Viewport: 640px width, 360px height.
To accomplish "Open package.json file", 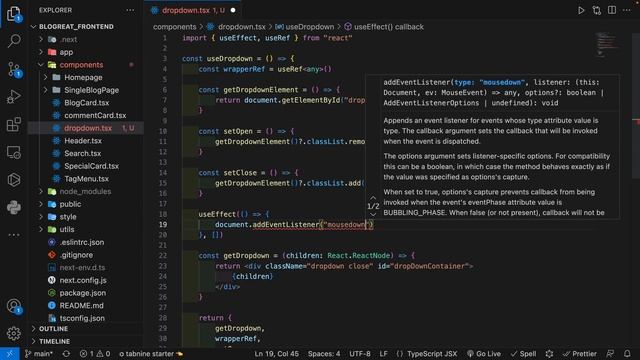I will [82, 293].
